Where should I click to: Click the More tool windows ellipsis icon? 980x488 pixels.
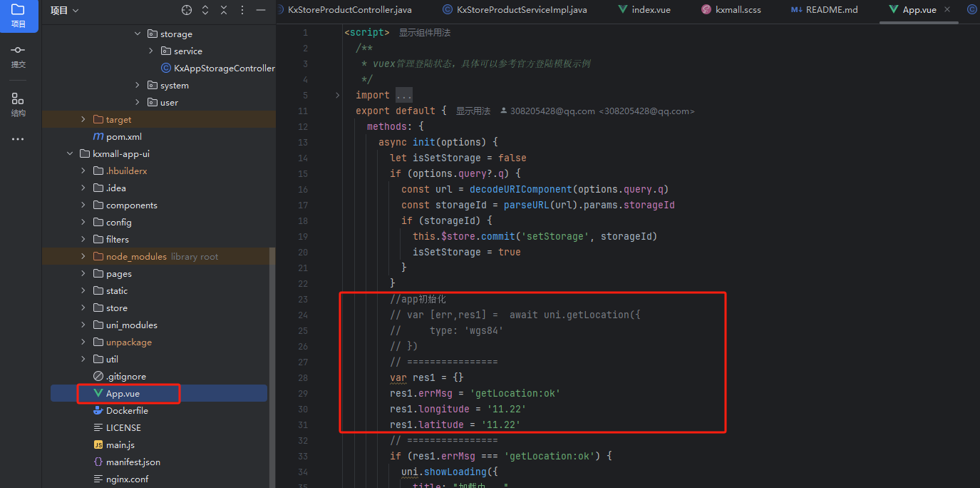[x=18, y=139]
